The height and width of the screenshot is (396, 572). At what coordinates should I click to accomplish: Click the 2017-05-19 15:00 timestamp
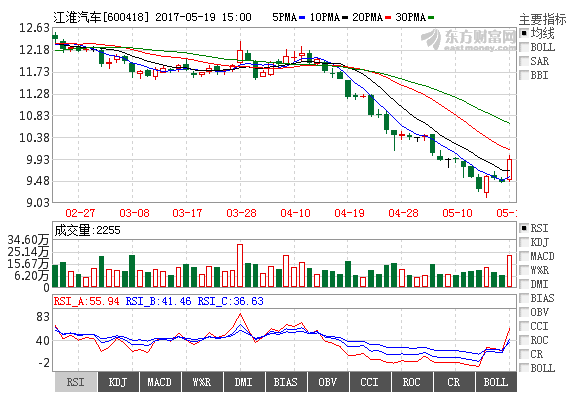coord(204,17)
